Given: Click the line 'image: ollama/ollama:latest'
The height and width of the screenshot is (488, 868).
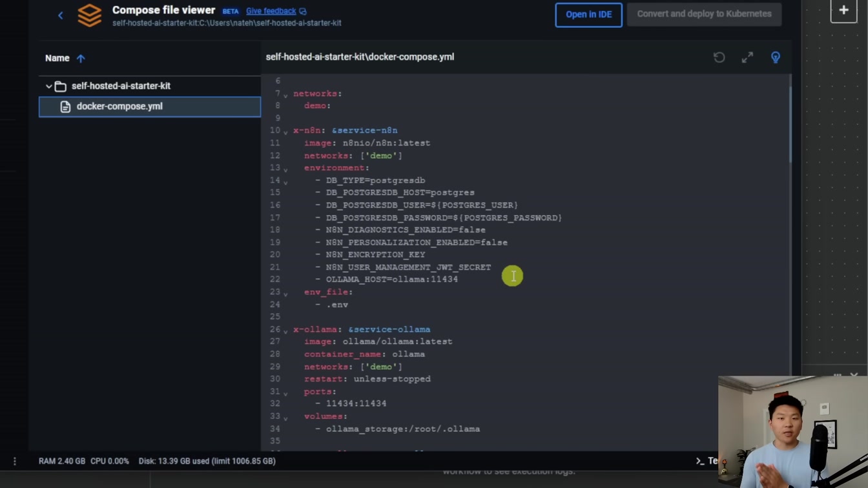Looking at the screenshot, I should (x=378, y=341).
